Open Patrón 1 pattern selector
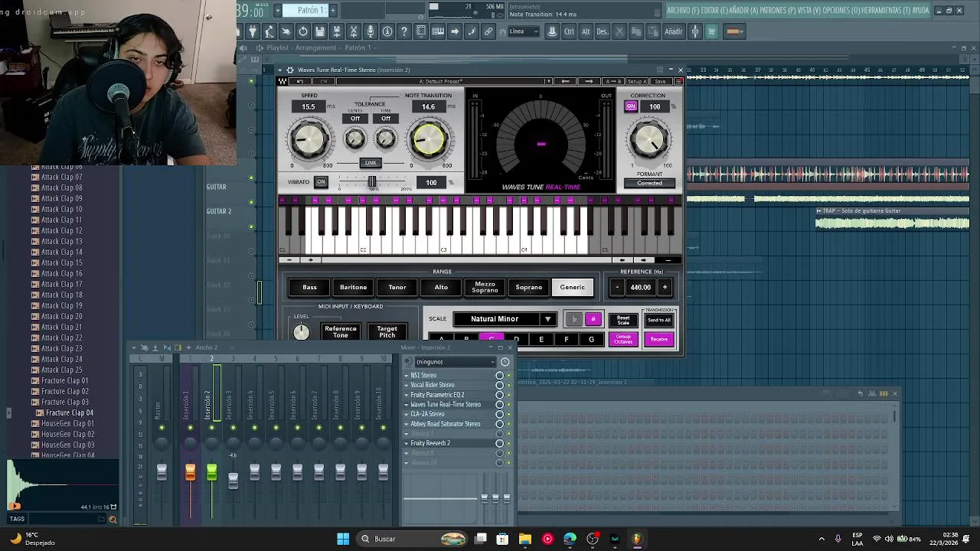The image size is (980, 551). pyautogui.click(x=305, y=10)
